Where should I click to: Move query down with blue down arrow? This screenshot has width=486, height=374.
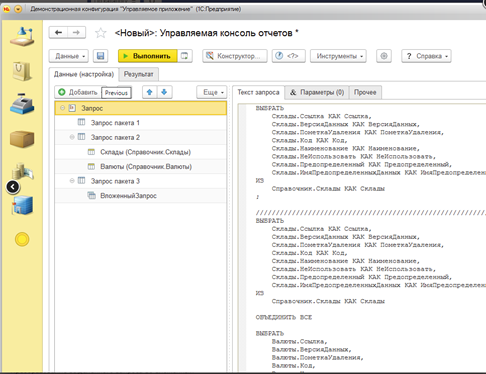click(164, 92)
